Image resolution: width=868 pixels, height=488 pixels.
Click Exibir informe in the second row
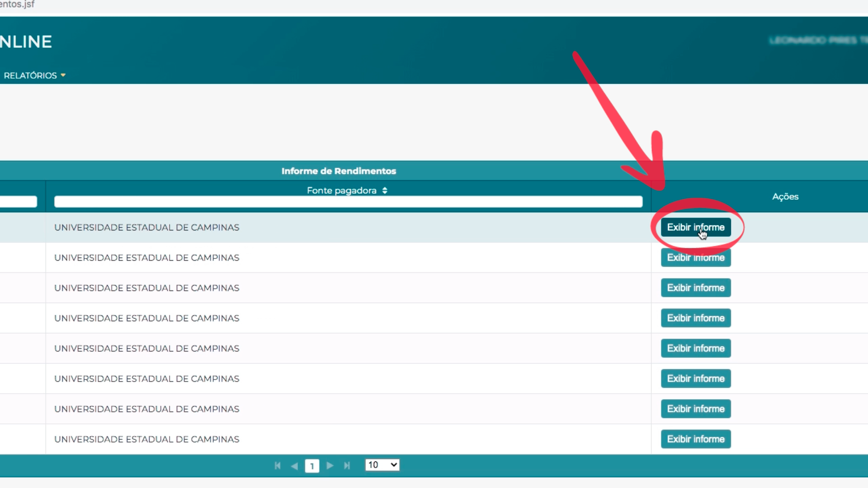click(x=696, y=258)
